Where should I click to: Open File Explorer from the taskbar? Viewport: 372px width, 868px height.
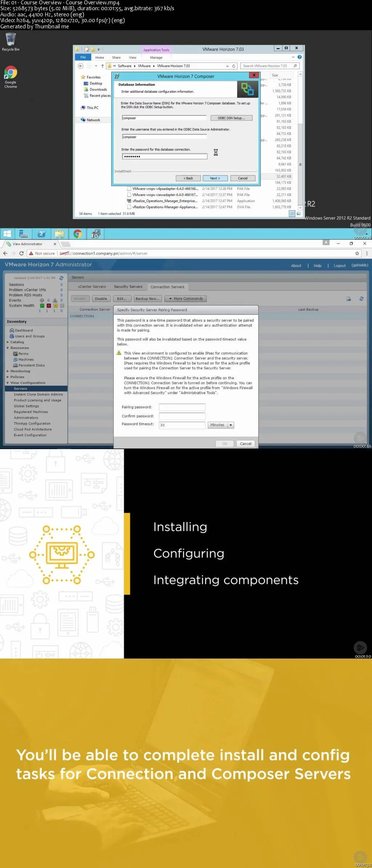coord(60,234)
